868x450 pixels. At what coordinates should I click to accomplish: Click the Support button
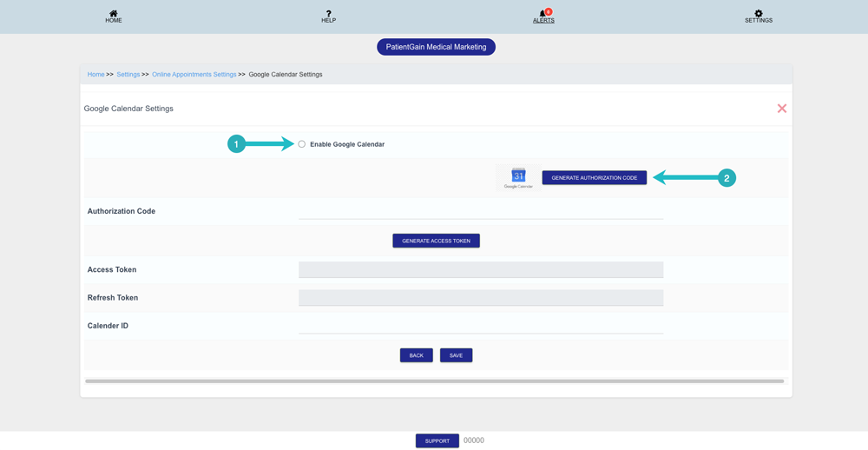(437, 440)
